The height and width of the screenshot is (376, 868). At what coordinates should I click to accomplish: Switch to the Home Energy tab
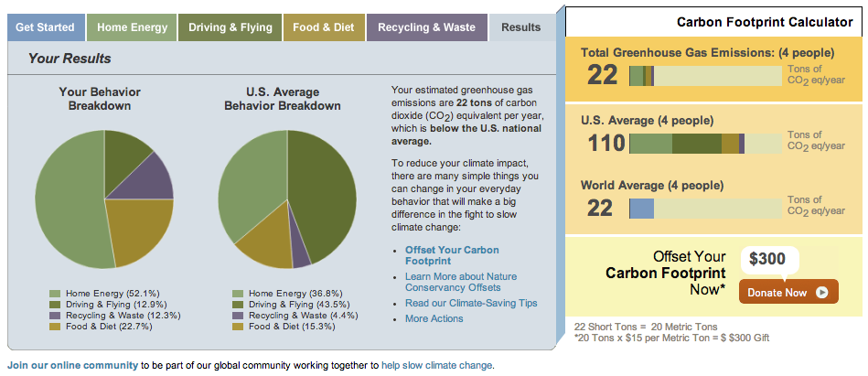pos(133,27)
